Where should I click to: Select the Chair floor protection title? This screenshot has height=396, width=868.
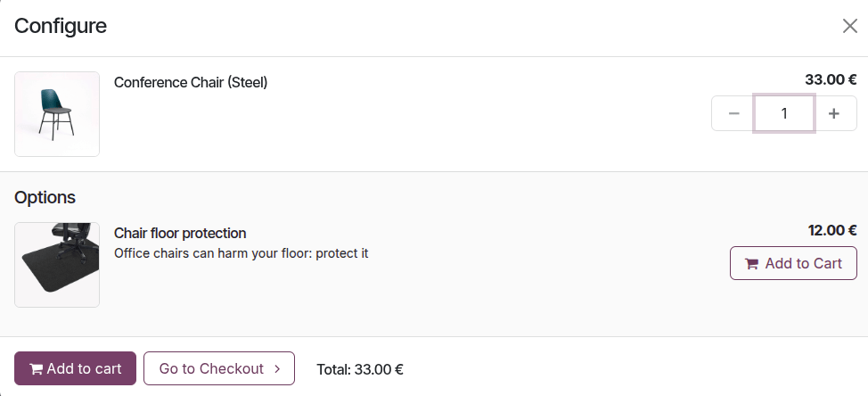(180, 233)
